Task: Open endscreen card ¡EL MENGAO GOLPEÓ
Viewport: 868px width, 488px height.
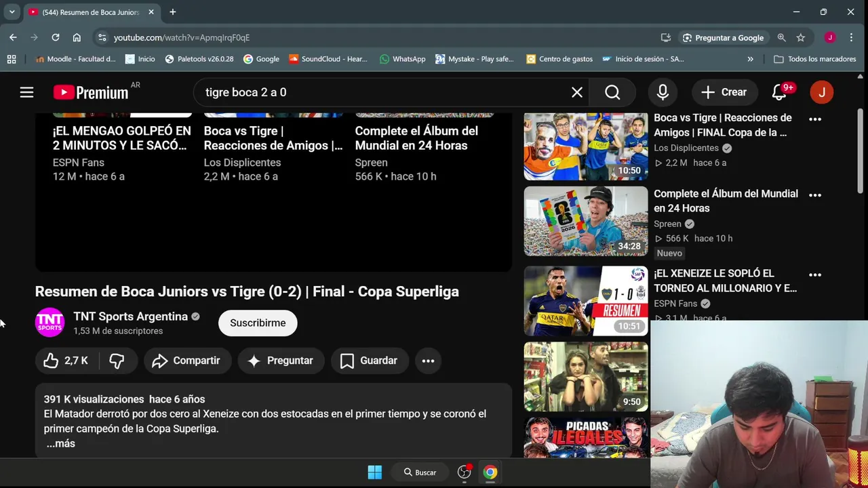Action: [122, 138]
